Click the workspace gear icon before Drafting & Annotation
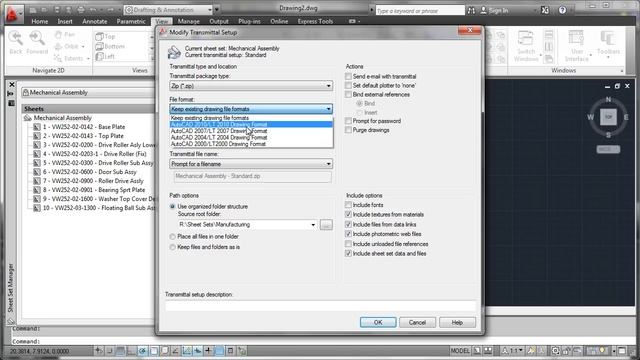Screen dimensions: 640x360 pos(129,10)
